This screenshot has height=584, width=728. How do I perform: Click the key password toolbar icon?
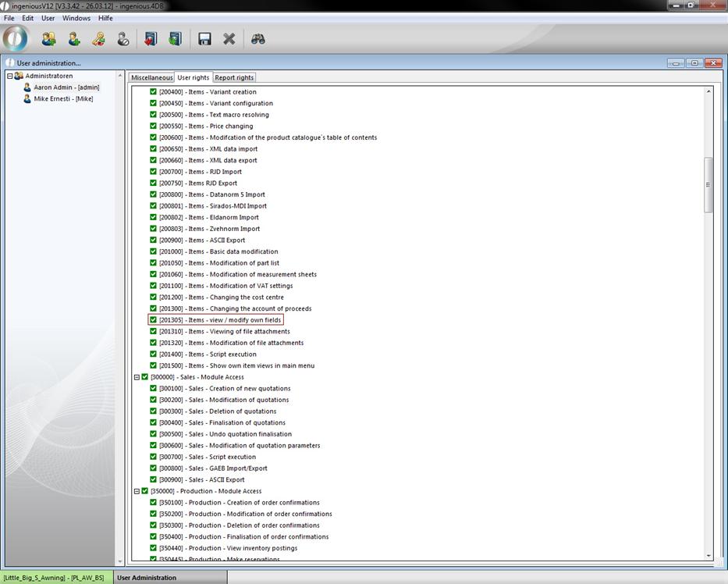98,39
